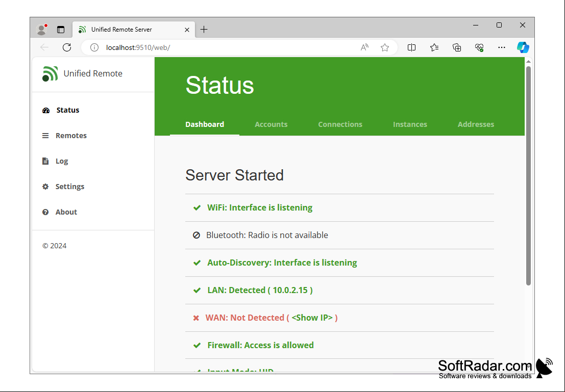Click the Unified Remote logo icon
This screenshot has height=392, width=565.
[50, 74]
